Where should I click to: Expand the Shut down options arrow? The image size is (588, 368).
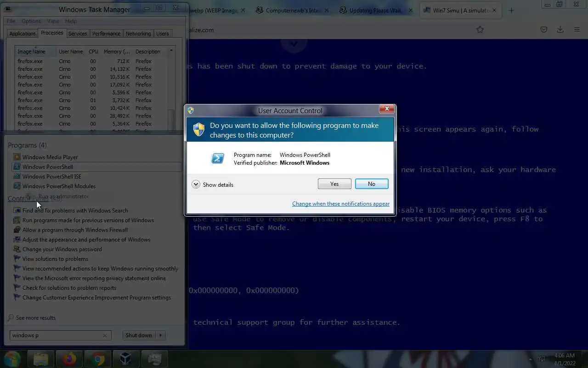point(161,335)
